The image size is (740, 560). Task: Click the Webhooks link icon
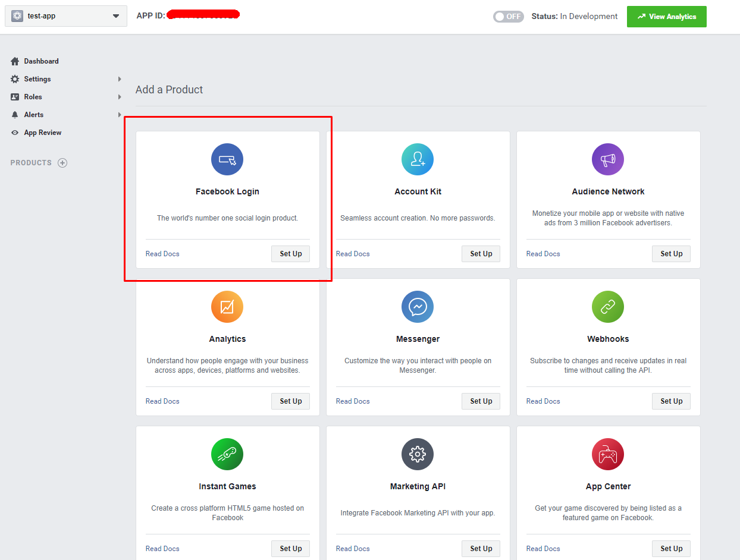click(608, 307)
